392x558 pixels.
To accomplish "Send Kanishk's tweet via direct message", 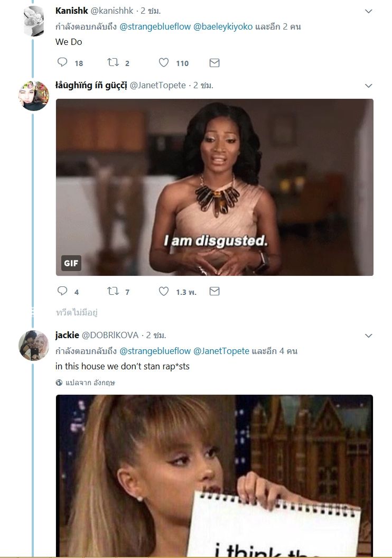I will 214,63.
